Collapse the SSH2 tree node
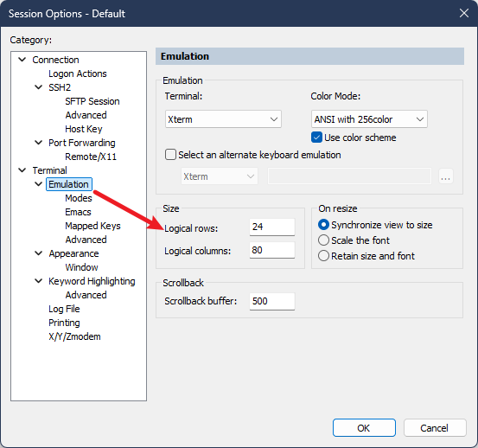Viewport: 478px width, 448px height. pos(38,87)
